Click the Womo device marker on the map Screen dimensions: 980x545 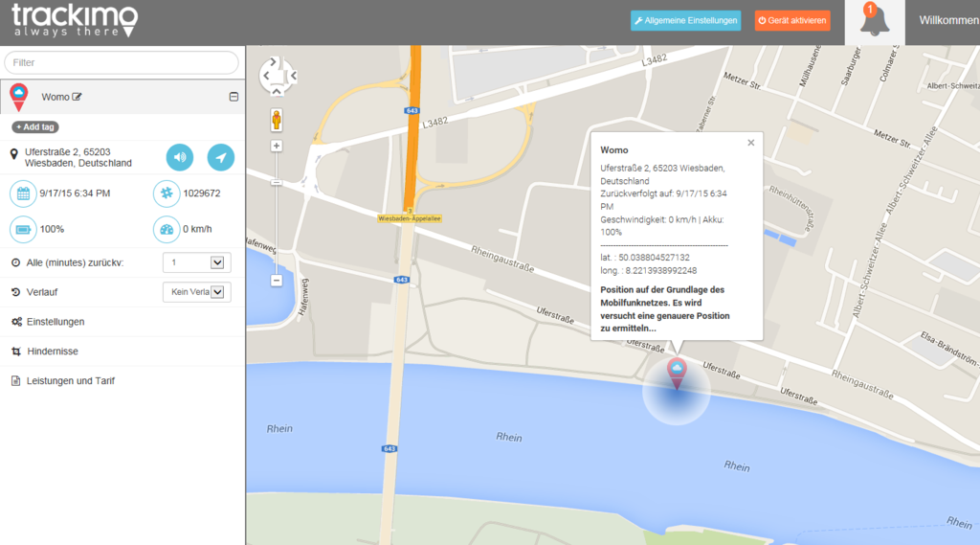pos(677,373)
